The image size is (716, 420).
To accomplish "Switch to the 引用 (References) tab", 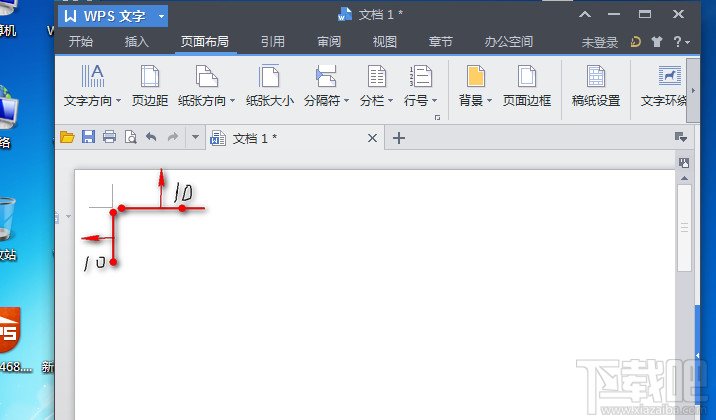I will (x=273, y=42).
